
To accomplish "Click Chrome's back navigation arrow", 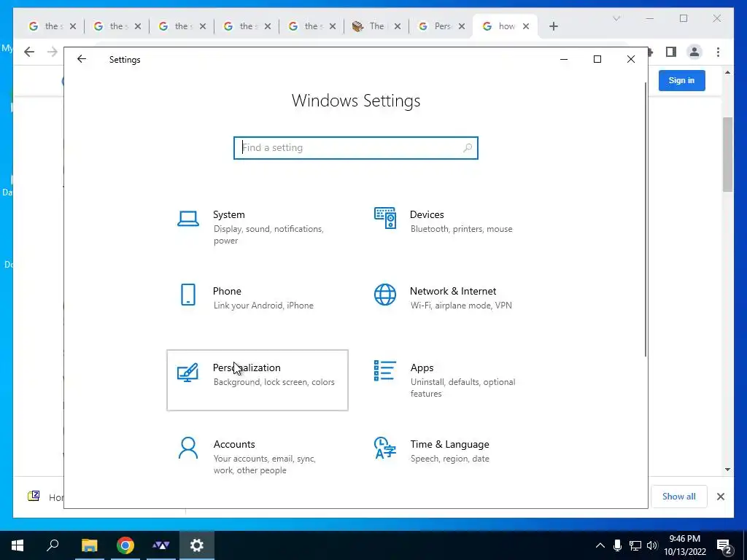I will coord(29,52).
